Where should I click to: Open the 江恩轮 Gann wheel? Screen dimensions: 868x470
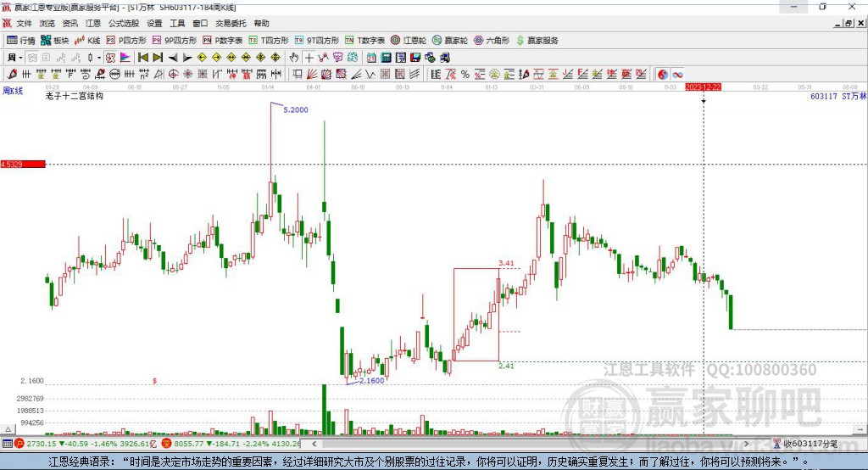point(409,41)
